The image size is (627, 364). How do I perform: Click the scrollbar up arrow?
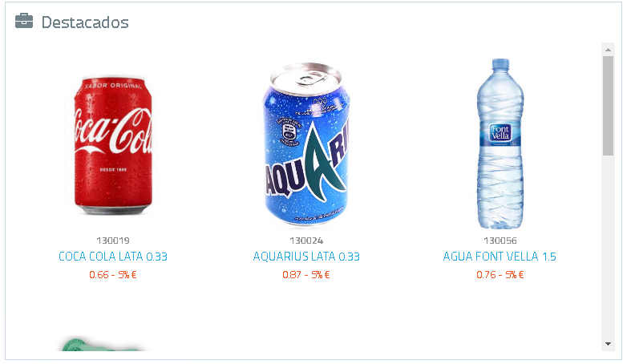[x=608, y=50]
